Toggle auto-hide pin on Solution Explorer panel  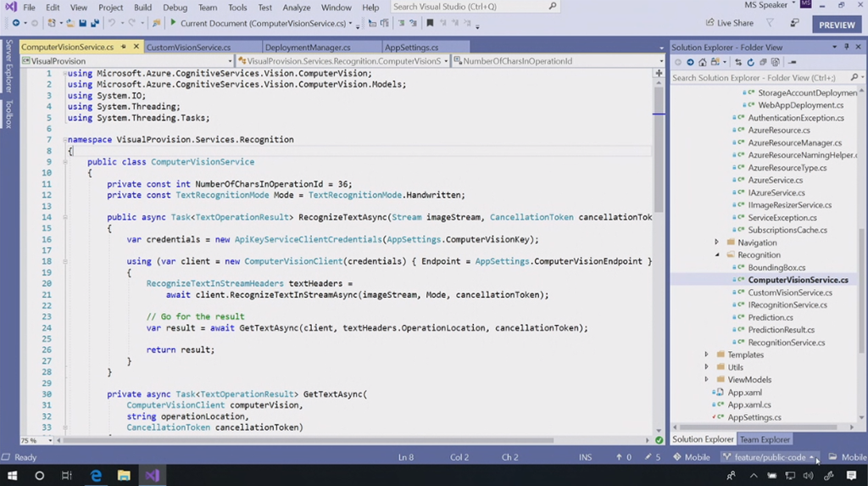[x=847, y=47]
